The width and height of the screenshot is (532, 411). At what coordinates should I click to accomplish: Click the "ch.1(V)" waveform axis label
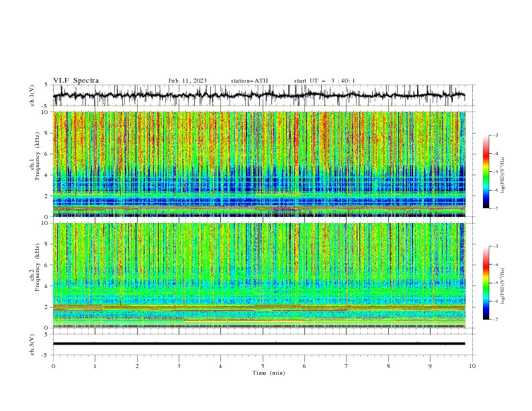(x=32, y=95)
